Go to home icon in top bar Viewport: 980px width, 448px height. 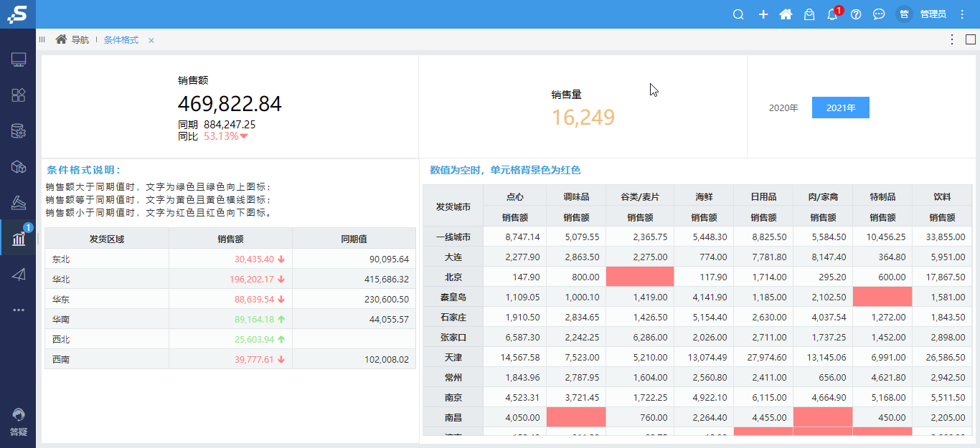pyautogui.click(x=786, y=14)
